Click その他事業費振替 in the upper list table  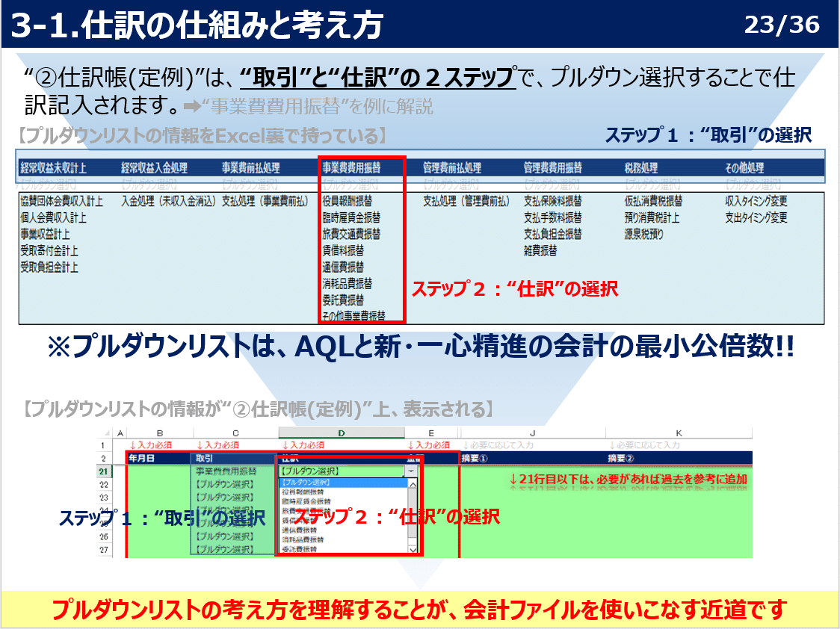(353, 315)
